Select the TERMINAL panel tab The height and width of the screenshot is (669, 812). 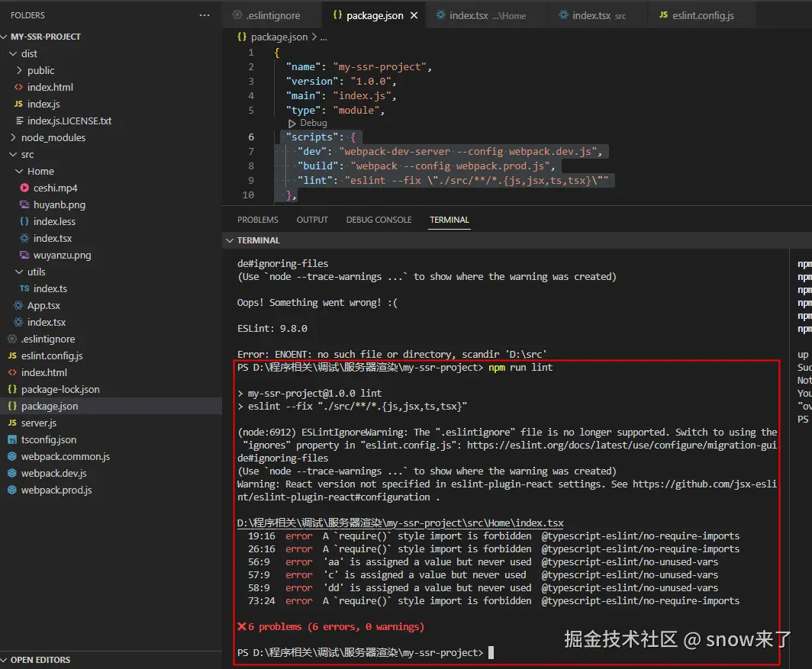pyautogui.click(x=449, y=220)
